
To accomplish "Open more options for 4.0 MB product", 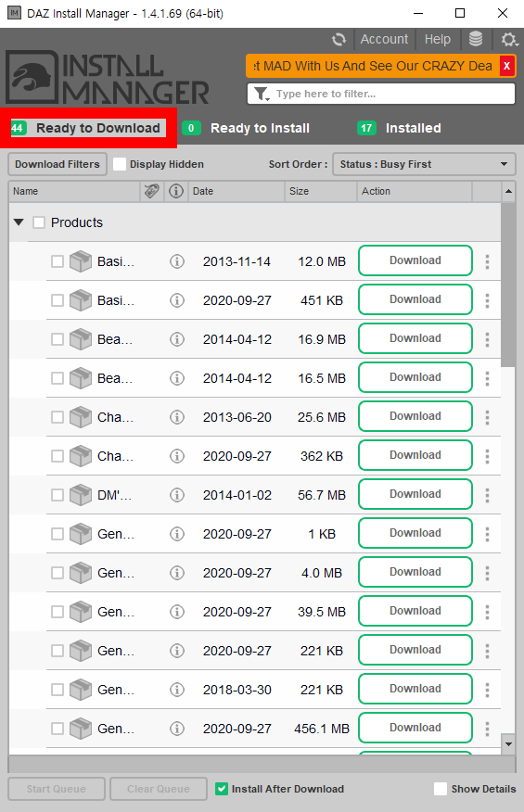I will click(x=487, y=573).
